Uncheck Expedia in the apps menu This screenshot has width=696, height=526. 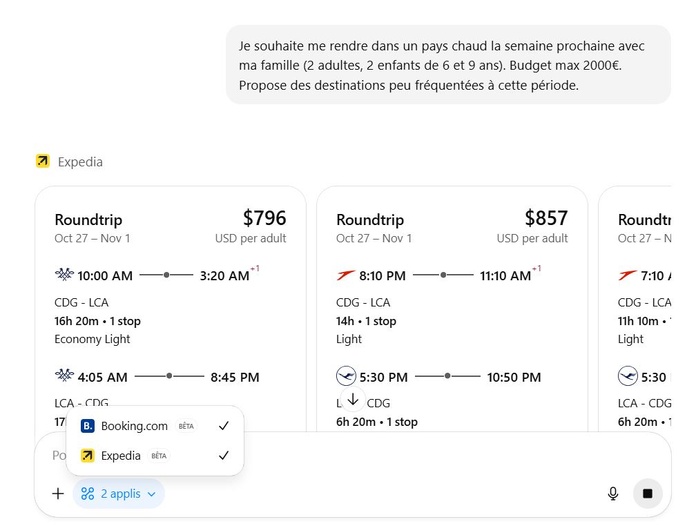click(223, 456)
